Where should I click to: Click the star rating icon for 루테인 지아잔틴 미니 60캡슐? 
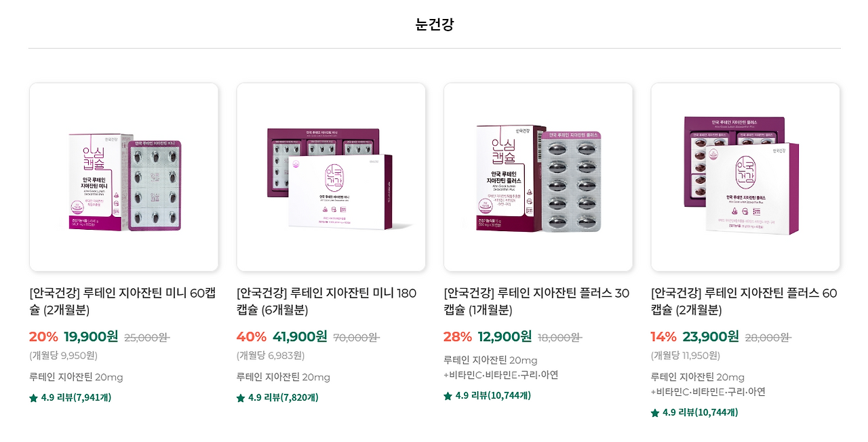pos(32,397)
